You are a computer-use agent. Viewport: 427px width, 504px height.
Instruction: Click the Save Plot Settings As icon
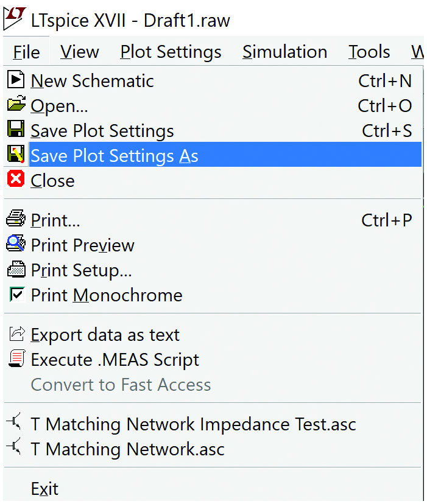pyautogui.click(x=16, y=154)
